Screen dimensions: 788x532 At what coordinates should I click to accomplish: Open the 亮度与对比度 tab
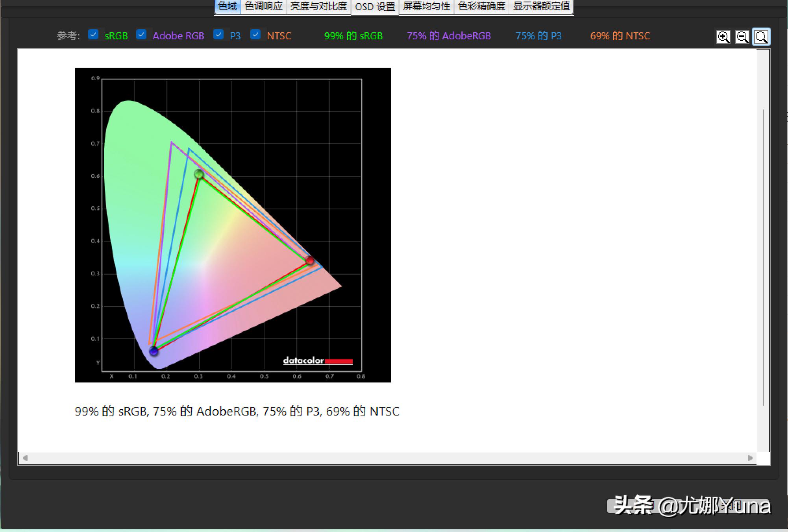pyautogui.click(x=318, y=6)
